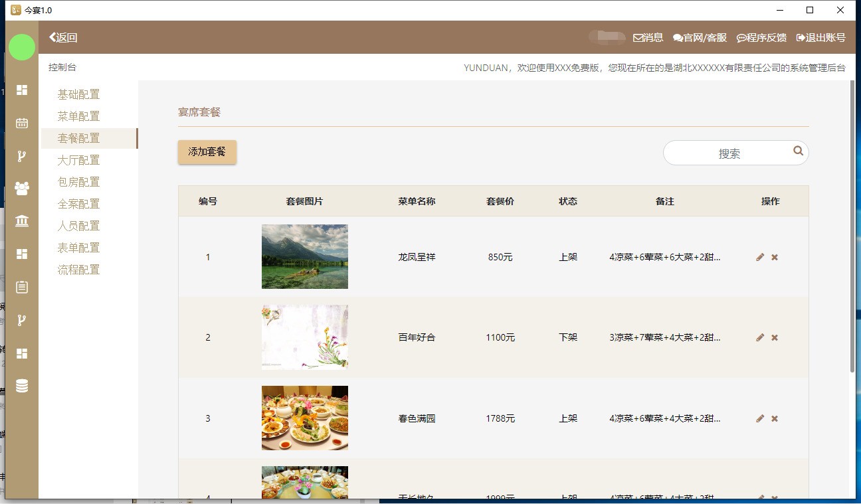Open 大厅配置 in the side menu

tap(79, 160)
